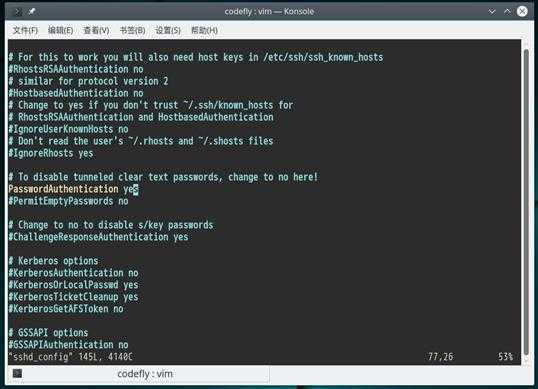Click the window title codefly : vim — Konsole
Image resolution: width=538 pixels, height=389 pixels.
pos(269,12)
